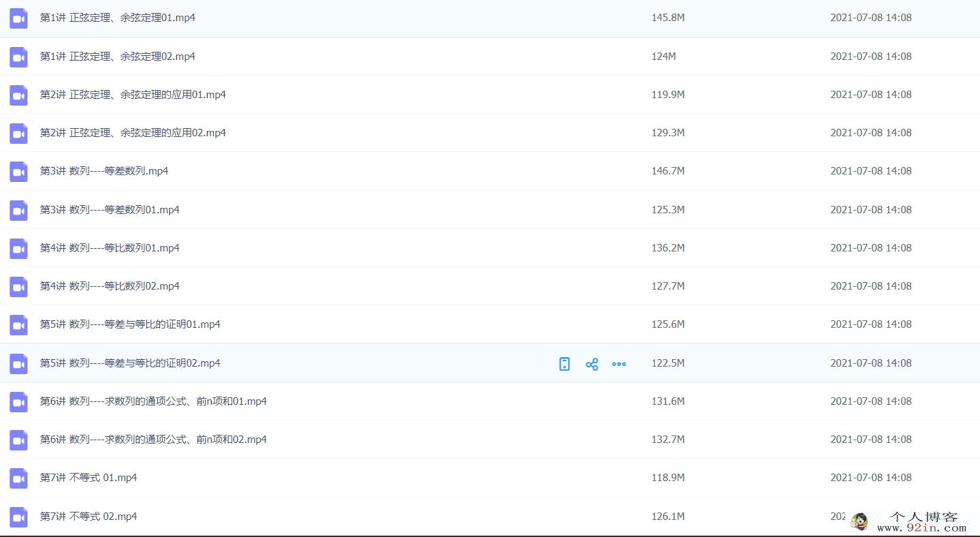Click the 118.9M size value
Viewport: 980px width, 537px height.
(668, 477)
